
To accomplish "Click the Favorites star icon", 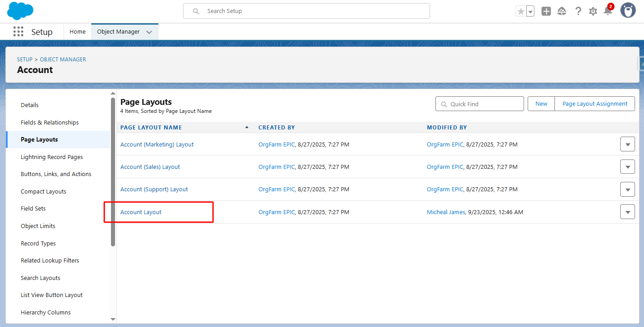I will pos(521,11).
